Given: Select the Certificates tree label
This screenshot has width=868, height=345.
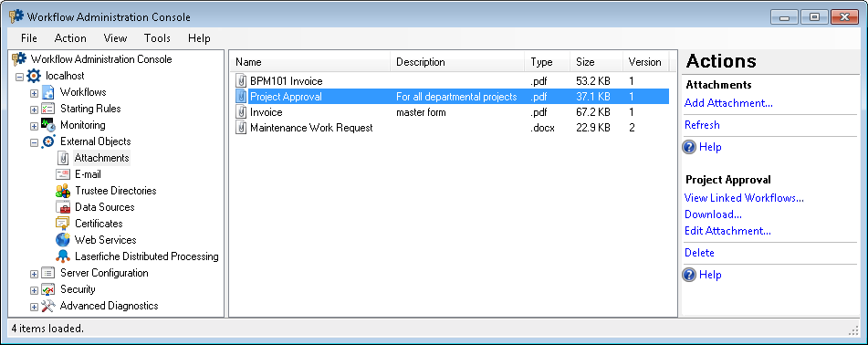Looking at the screenshot, I should (x=99, y=224).
